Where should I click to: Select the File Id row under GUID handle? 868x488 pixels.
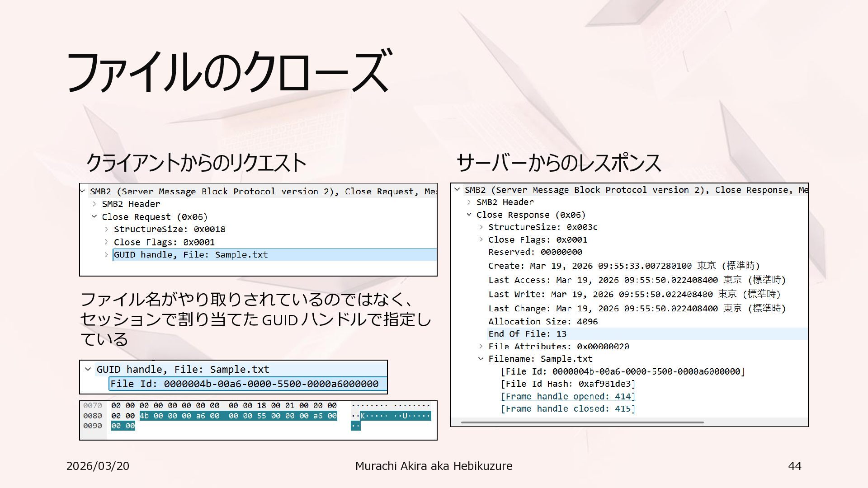pos(244,384)
